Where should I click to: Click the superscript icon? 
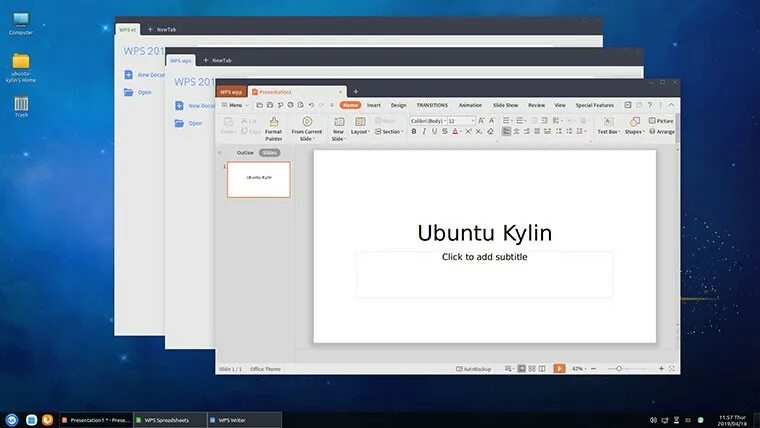click(x=468, y=131)
